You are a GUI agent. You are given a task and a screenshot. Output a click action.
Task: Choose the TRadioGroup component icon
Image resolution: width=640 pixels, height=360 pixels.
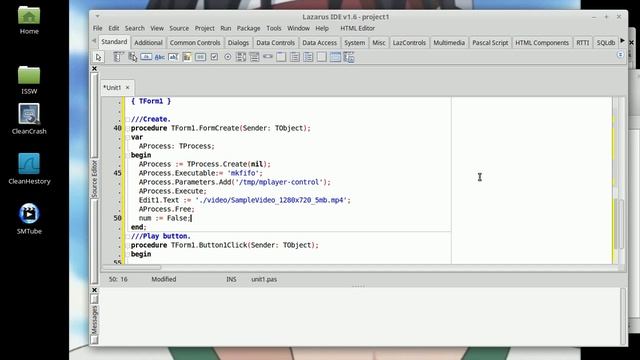[x=295, y=57]
